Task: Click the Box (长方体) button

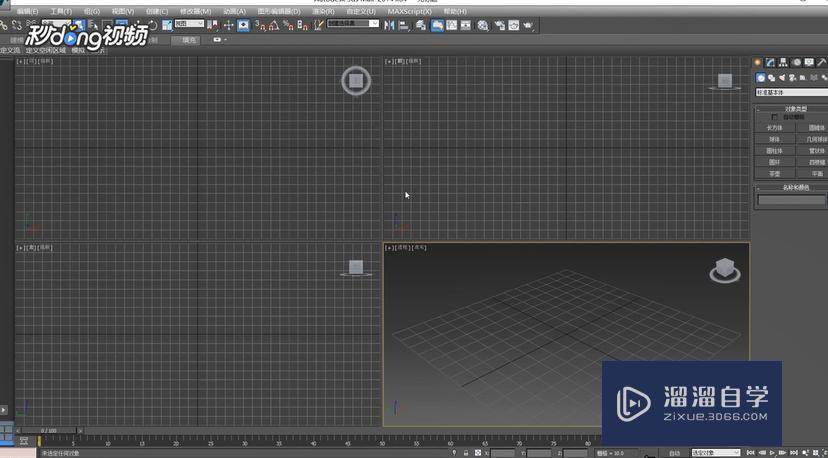Action: click(775, 128)
